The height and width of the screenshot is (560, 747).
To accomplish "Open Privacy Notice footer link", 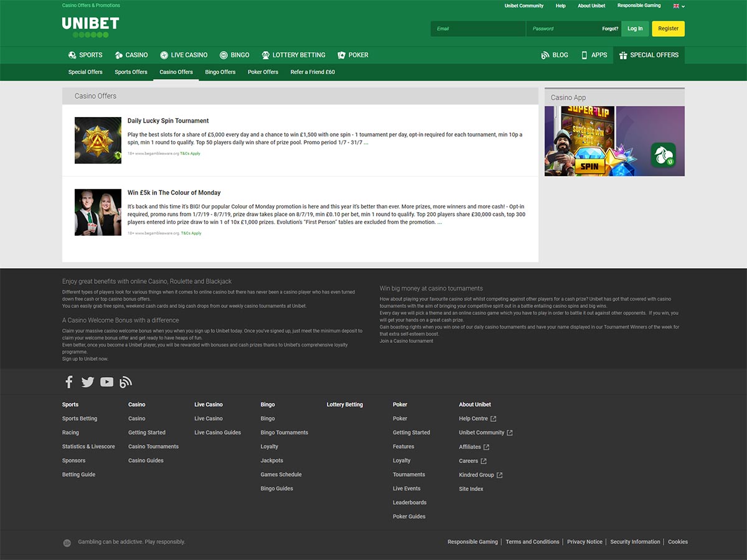I will (585, 542).
